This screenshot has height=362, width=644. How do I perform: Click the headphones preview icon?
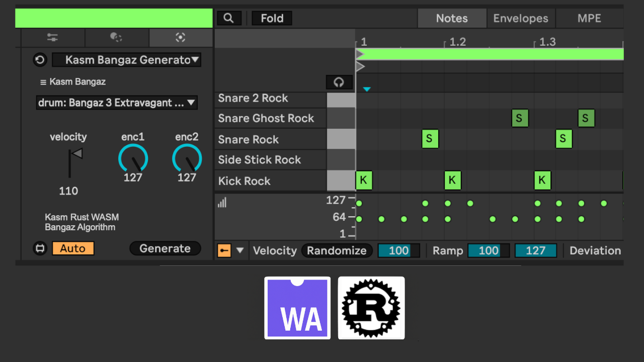[339, 82]
